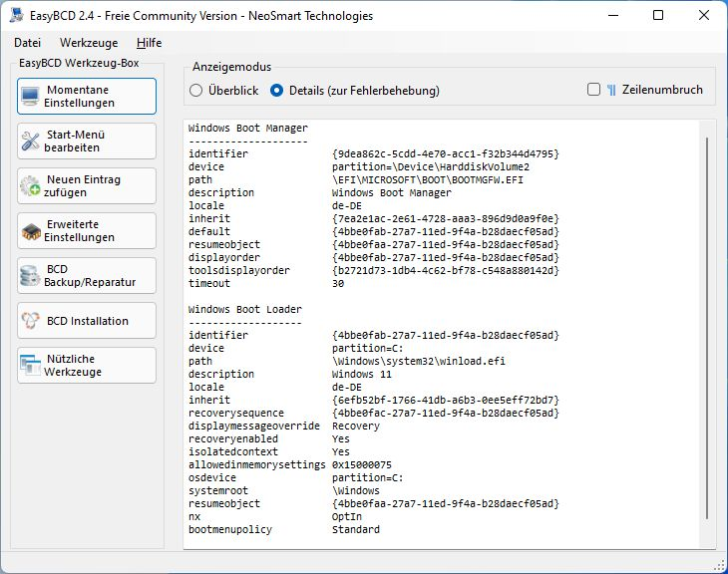Open the BCD Installation section
Screen dimensions: 728x574
(x=87, y=321)
